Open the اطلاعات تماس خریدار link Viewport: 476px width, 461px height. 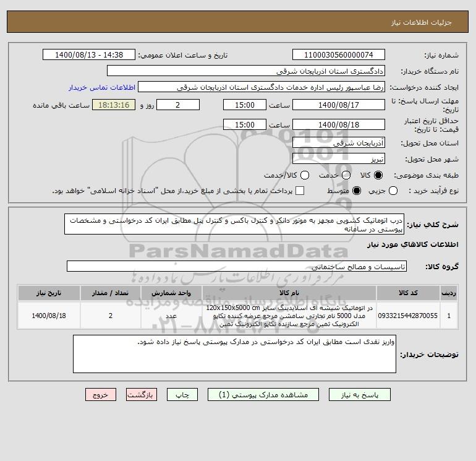pos(102,87)
